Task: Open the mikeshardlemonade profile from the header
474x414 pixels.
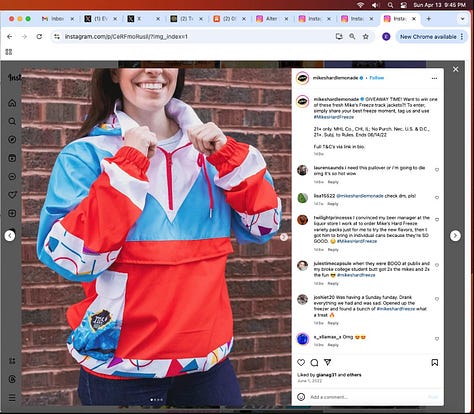Action: point(335,78)
